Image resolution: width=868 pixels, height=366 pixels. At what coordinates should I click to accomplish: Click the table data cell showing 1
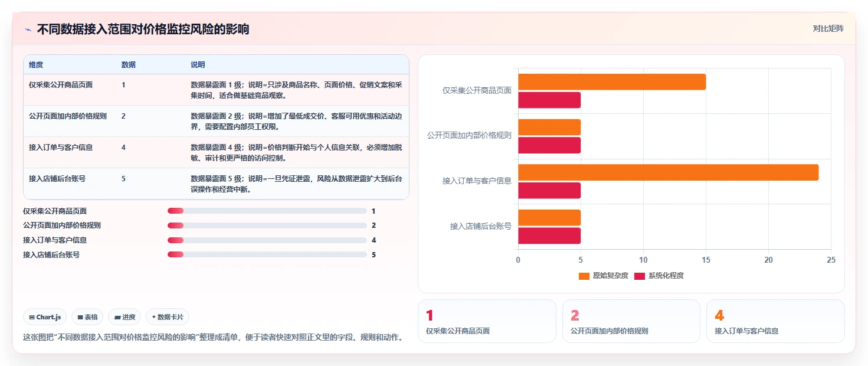(123, 85)
